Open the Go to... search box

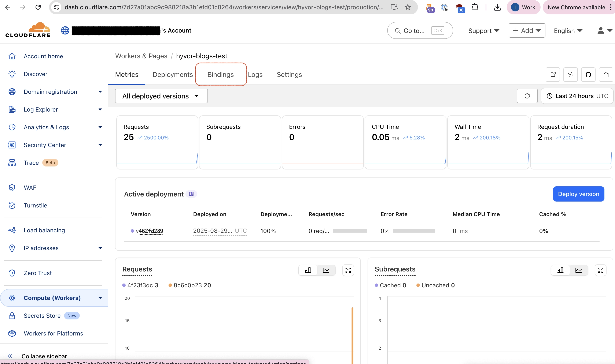point(420,30)
